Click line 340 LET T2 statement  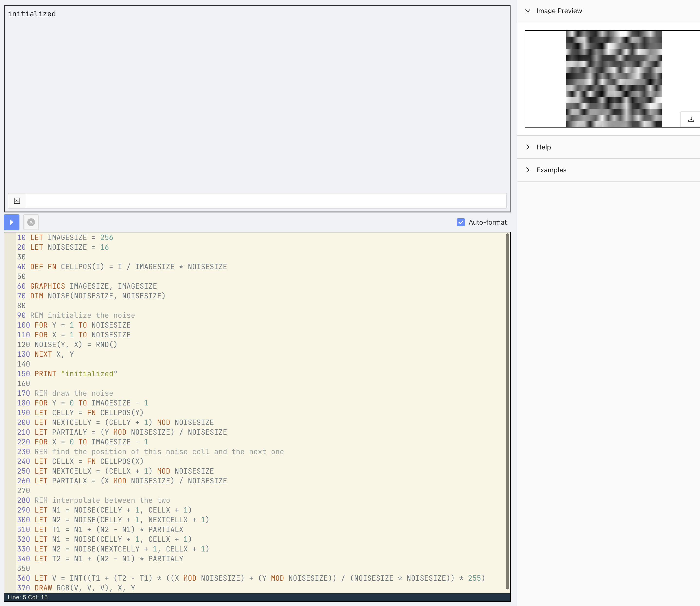pos(100,559)
